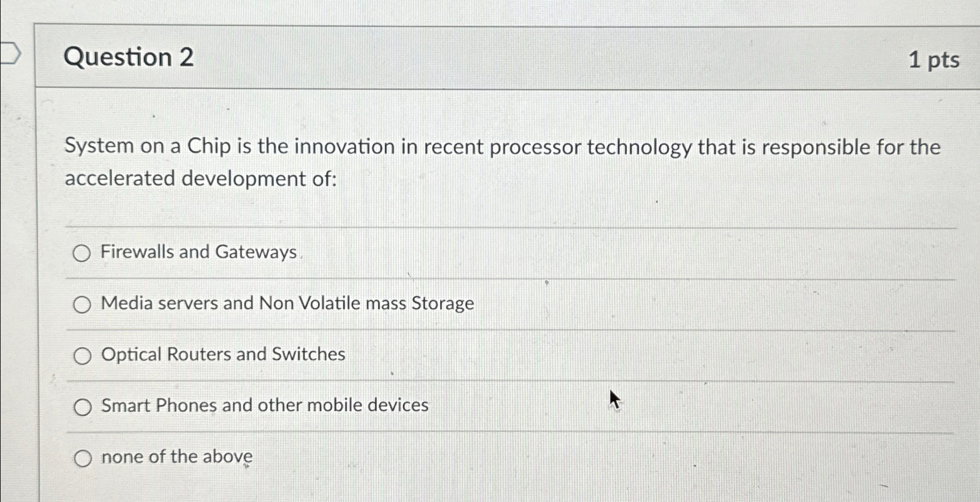
Task: Flag Question 2 using the bookmark icon
Action: click(x=9, y=54)
